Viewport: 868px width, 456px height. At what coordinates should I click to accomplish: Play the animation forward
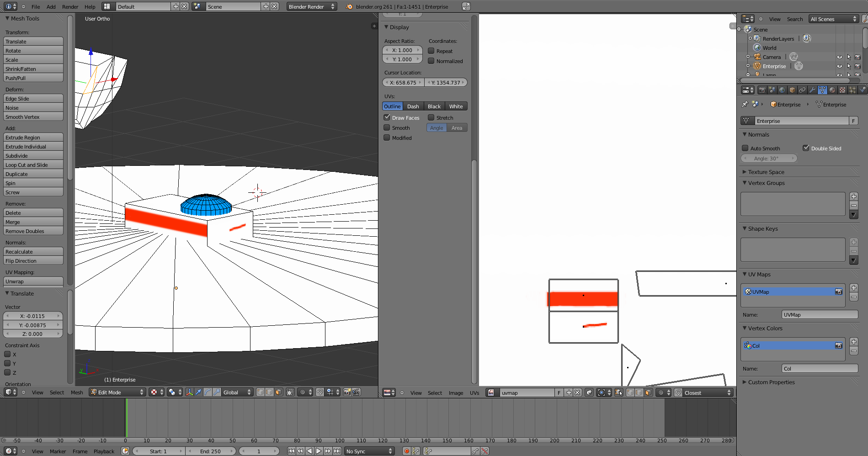pos(319,451)
